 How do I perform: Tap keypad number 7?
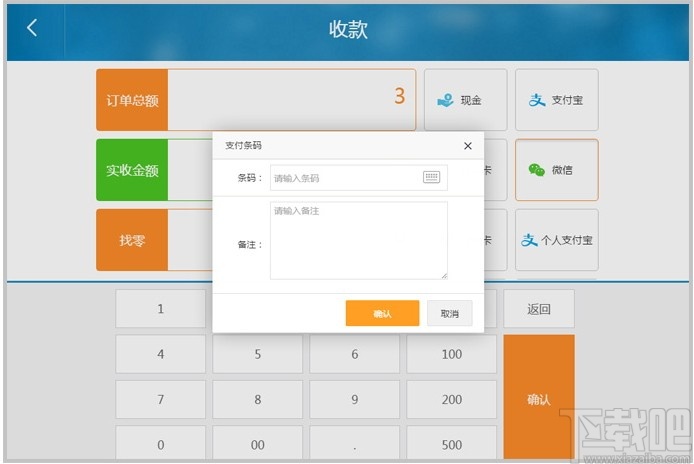click(x=161, y=399)
